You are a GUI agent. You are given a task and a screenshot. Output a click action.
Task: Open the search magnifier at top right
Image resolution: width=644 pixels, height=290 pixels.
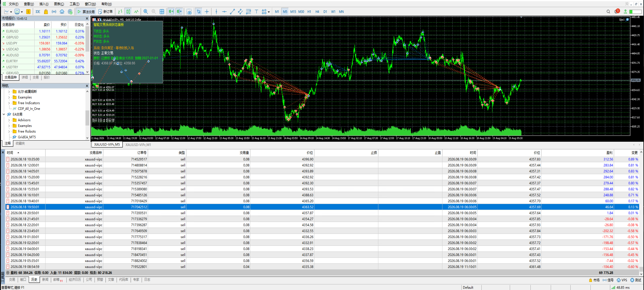608,12
